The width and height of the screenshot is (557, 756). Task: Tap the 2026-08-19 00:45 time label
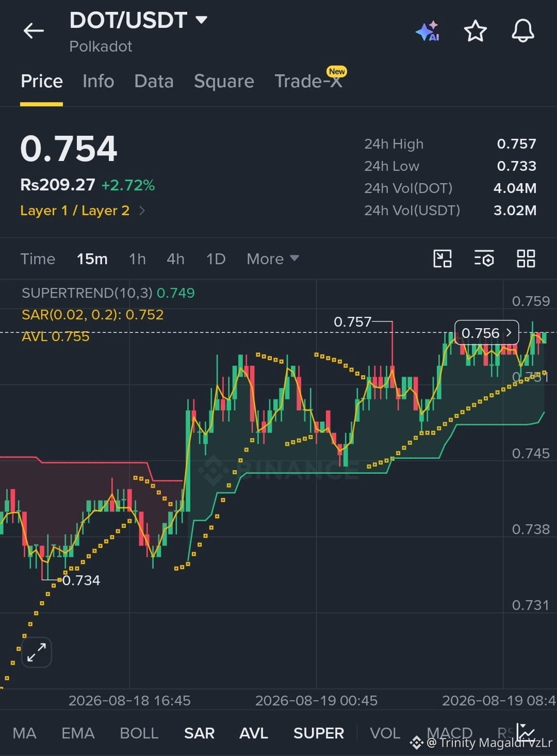tap(316, 700)
